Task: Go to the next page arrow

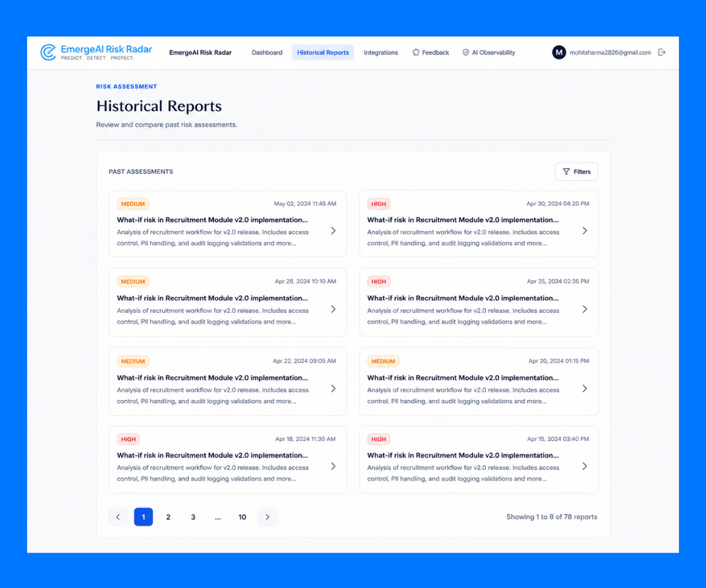Action: (267, 517)
